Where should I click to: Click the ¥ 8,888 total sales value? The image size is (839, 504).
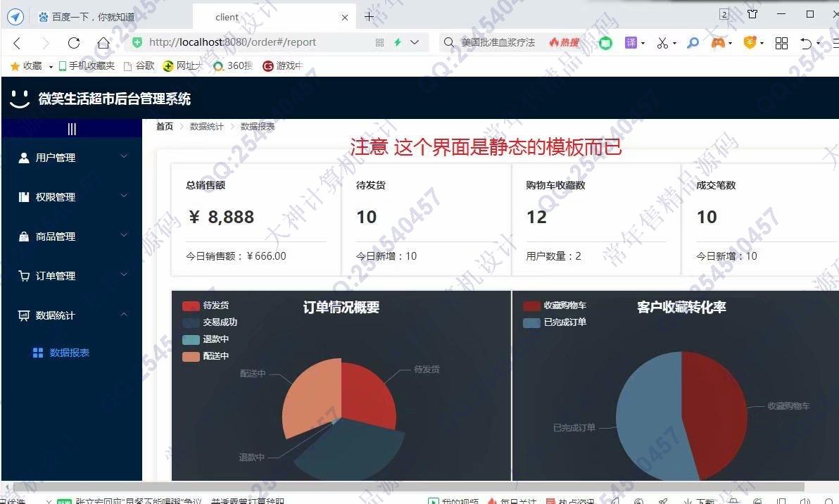click(x=221, y=217)
